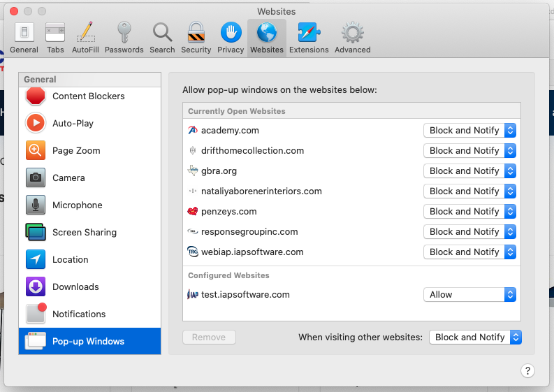Screen dimensions: 554x392
Task: Click the Camera icon in sidebar
Action: click(x=36, y=177)
